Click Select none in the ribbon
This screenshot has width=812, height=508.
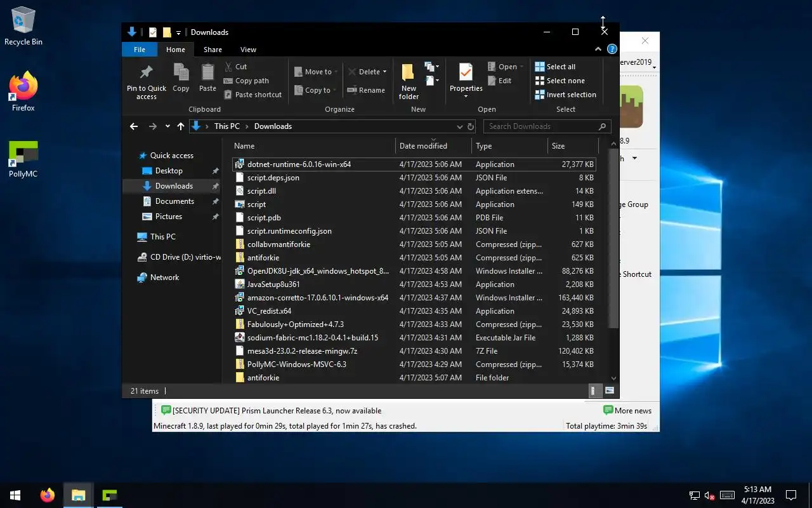pos(560,81)
